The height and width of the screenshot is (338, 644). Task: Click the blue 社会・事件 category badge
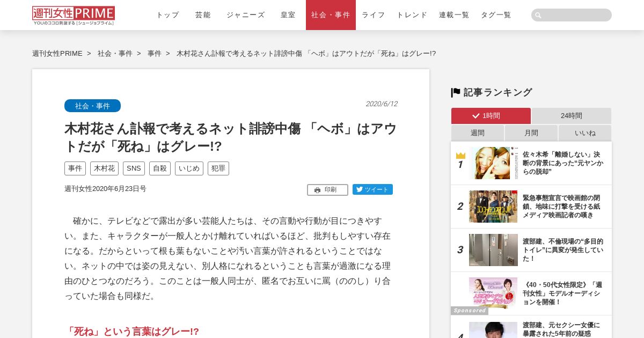tap(92, 106)
